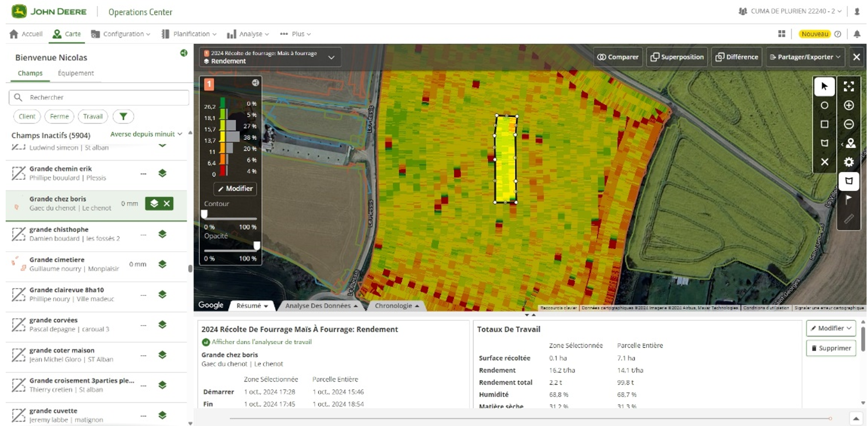The height and width of the screenshot is (426, 868).
Task: Show layers for grande coter maison
Action: click(x=162, y=355)
